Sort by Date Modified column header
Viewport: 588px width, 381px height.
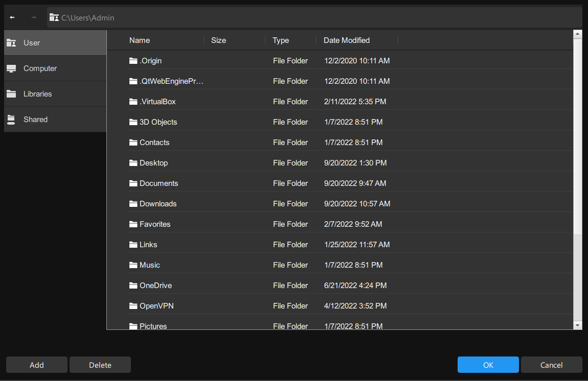click(x=346, y=40)
